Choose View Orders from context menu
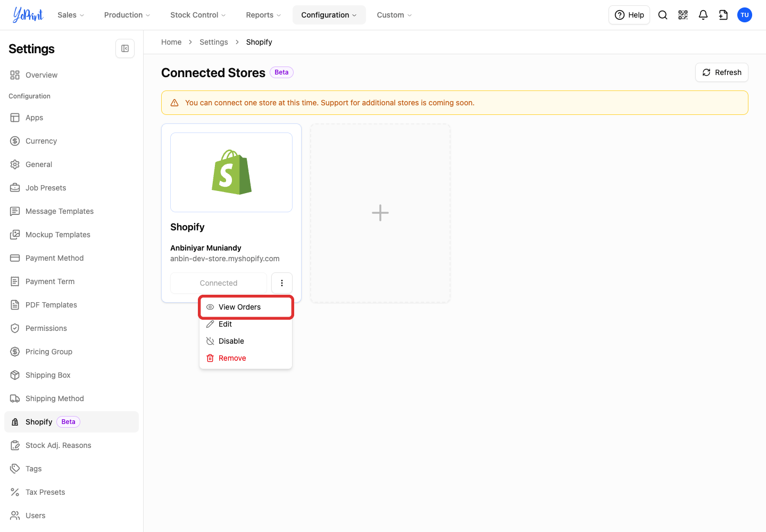The height and width of the screenshot is (532, 766). click(246, 307)
